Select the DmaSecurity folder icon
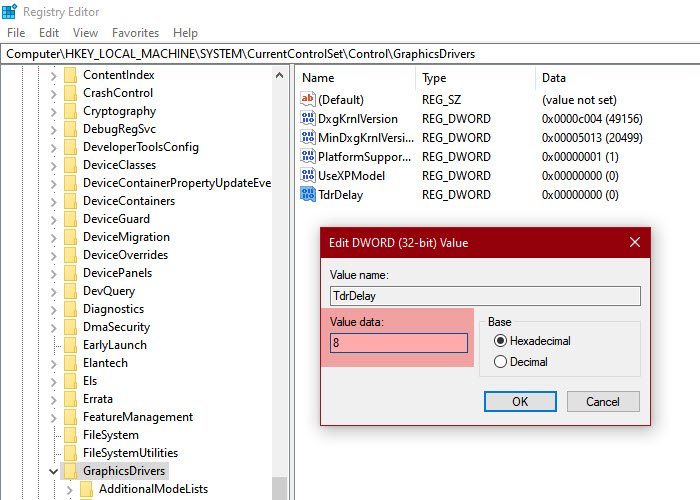The height and width of the screenshot is (500, 700). click(x=70, y=327)
